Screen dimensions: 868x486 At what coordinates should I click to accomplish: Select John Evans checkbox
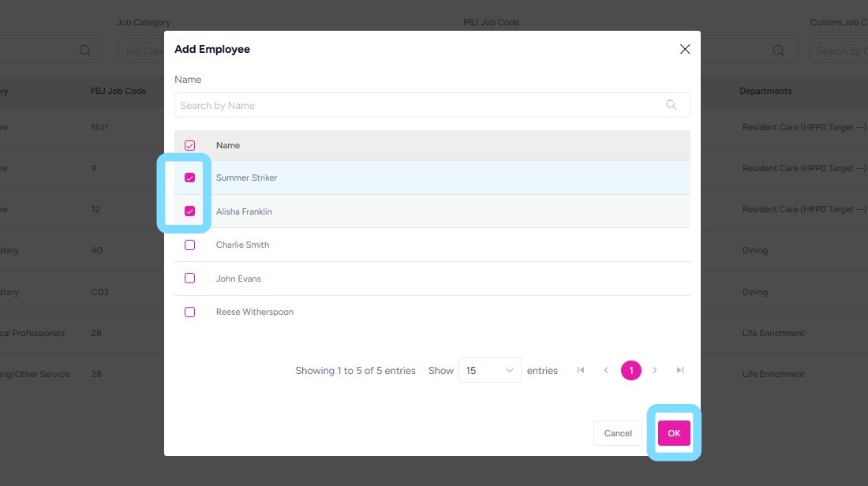coord(189,279)
